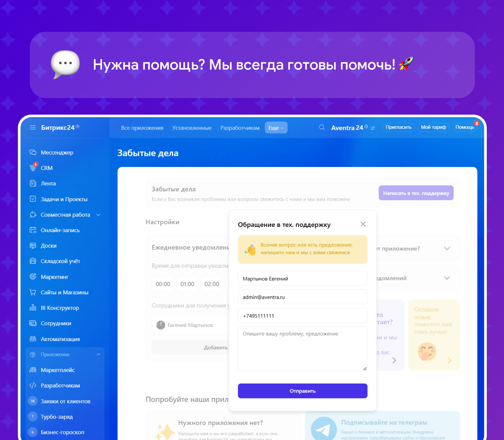Open CRM via its icon
This screenshot has width=504, height=440.
click(x=33, y=168)
